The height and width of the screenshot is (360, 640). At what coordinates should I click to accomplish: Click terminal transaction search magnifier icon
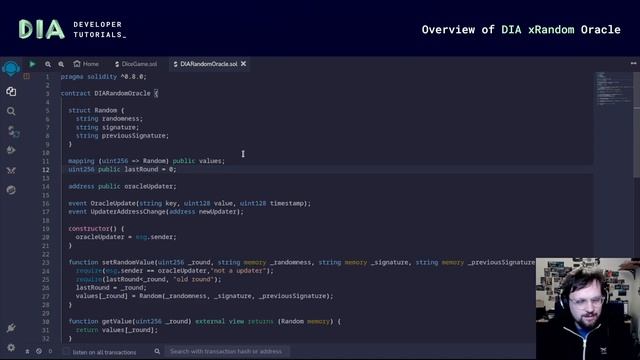click(157, 351)
